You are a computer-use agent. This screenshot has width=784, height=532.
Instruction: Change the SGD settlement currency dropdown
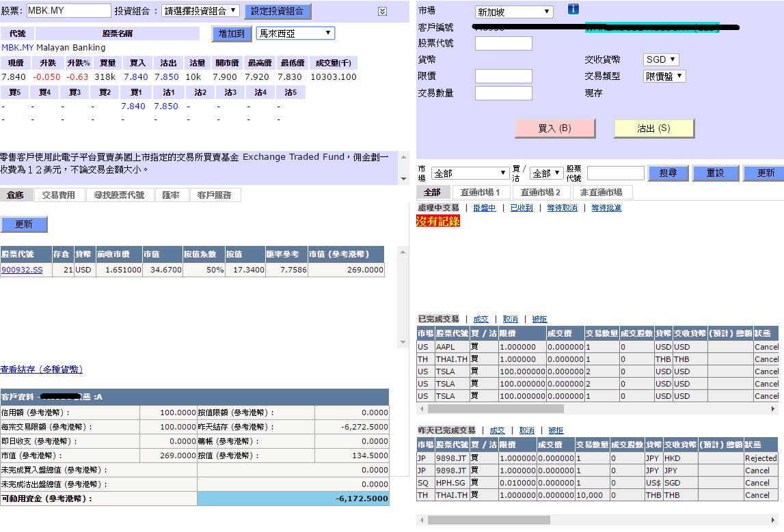point(661,60)
